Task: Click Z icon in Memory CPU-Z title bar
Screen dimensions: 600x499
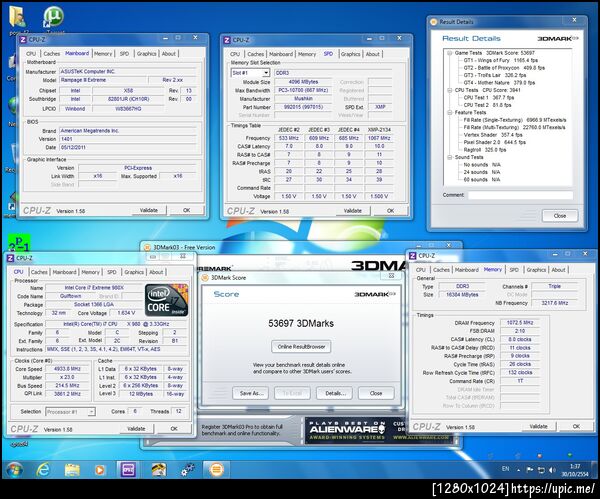Action: [412, 256]
